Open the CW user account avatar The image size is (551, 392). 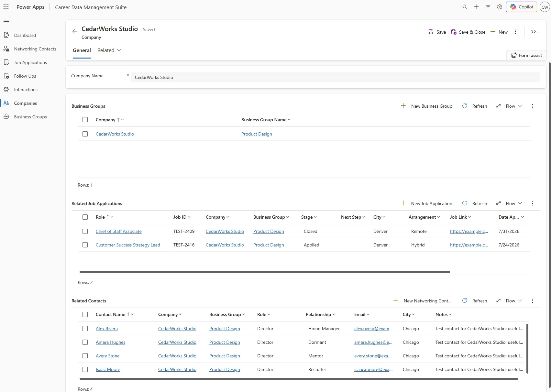point(545,7)
